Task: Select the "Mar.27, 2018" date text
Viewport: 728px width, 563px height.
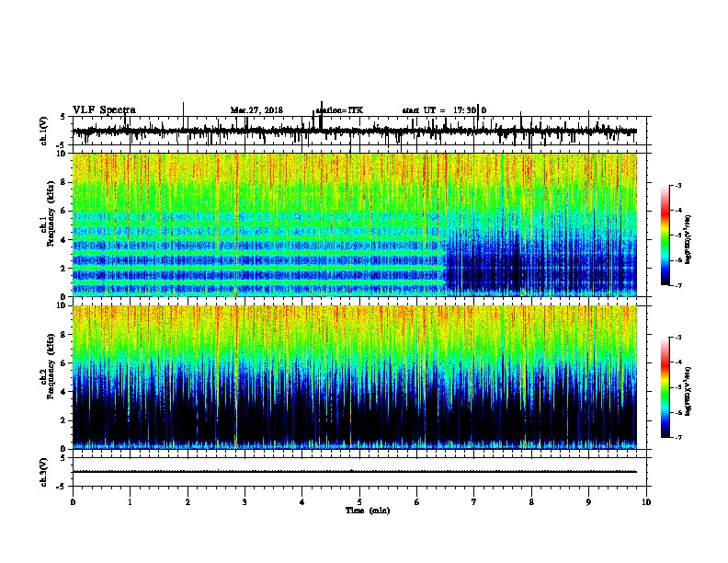Action: (x=256, y=110)
